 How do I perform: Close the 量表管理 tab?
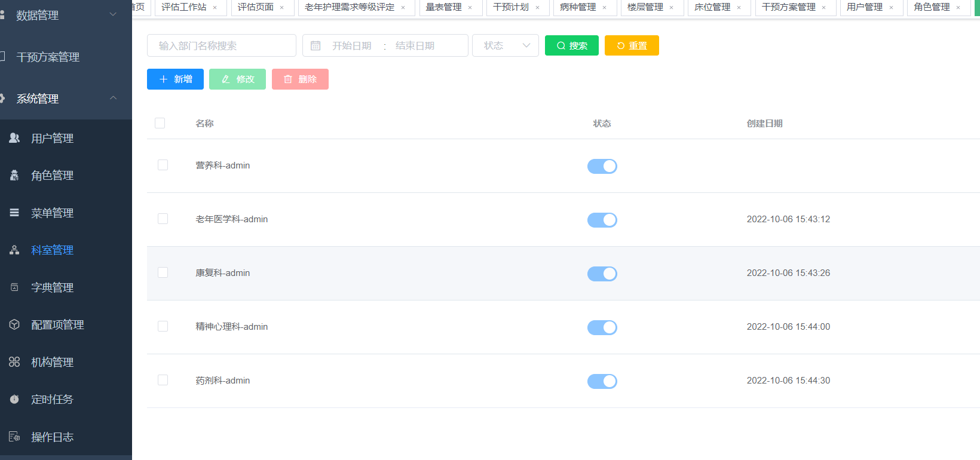coord(470,7)
